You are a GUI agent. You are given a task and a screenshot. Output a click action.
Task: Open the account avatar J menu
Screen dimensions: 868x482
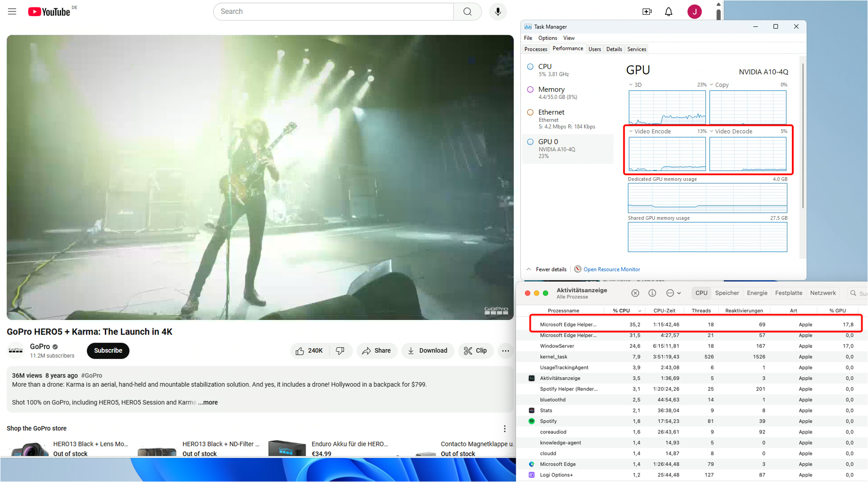(x=694, y=12)
